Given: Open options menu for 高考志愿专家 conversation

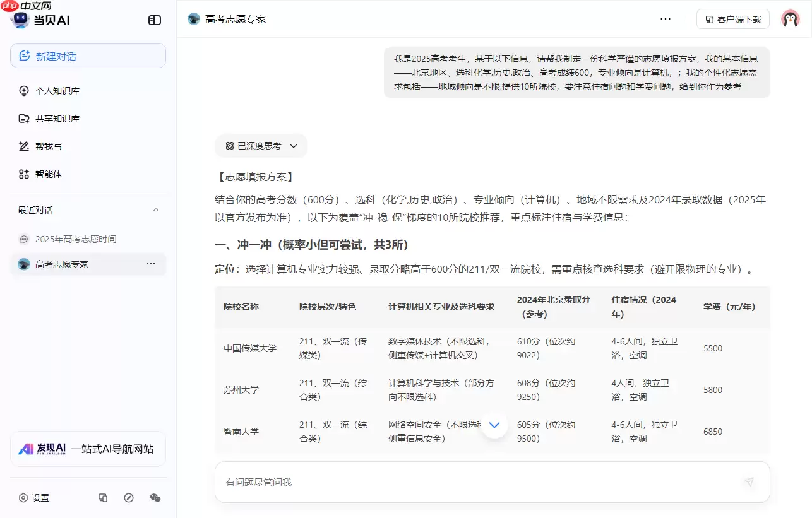Looking at the screenshot, I should point(151,264).
